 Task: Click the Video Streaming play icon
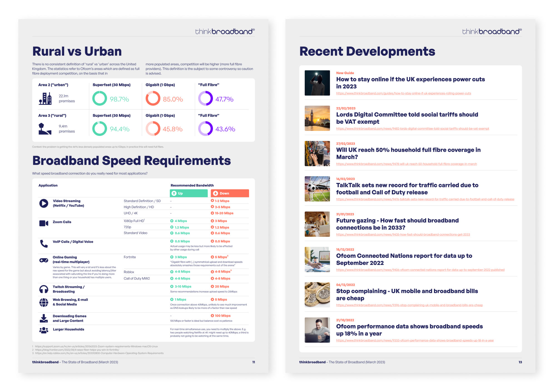pyautogui.click(x=44, y=203)
